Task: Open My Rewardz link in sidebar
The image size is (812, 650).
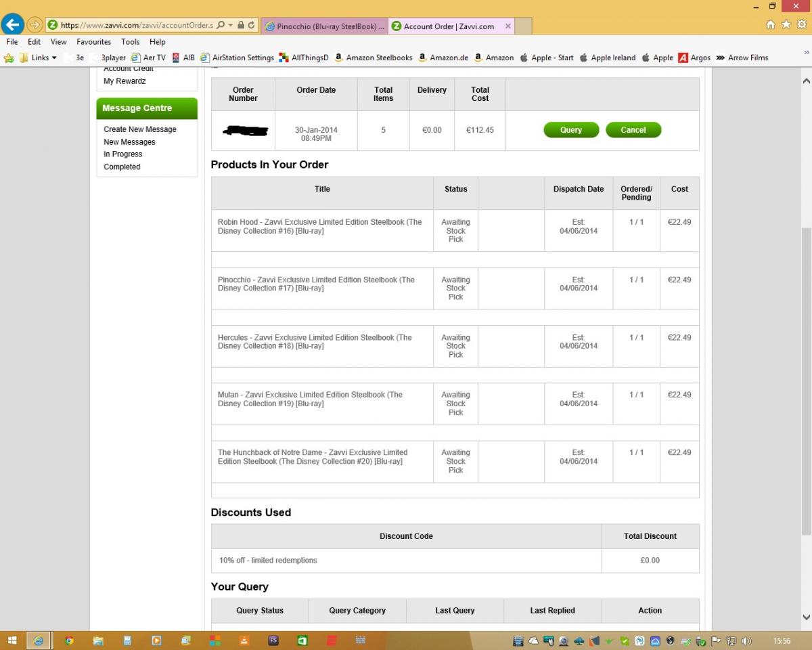Action: [x=125, y=81]
